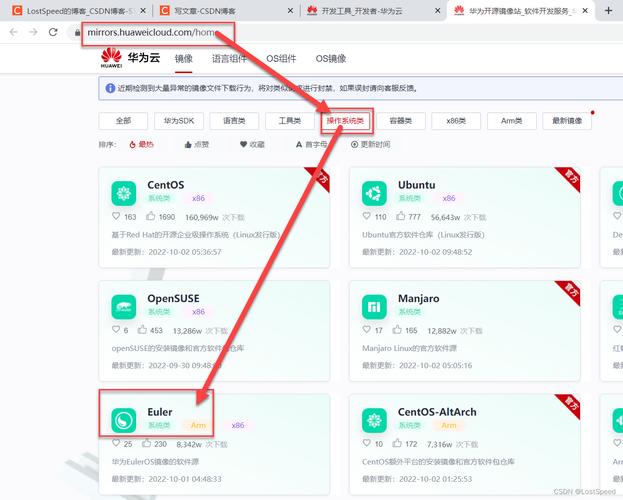Click the OpenSUSE mirror icon

click(x=124, y=307)
